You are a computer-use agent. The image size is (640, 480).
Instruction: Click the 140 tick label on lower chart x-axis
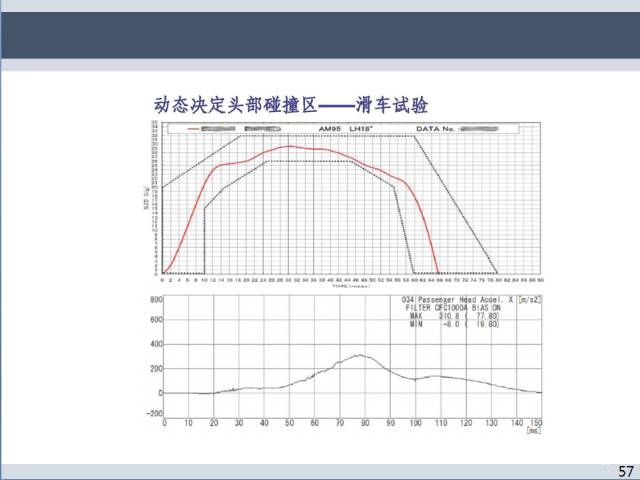tap(517, 423)
